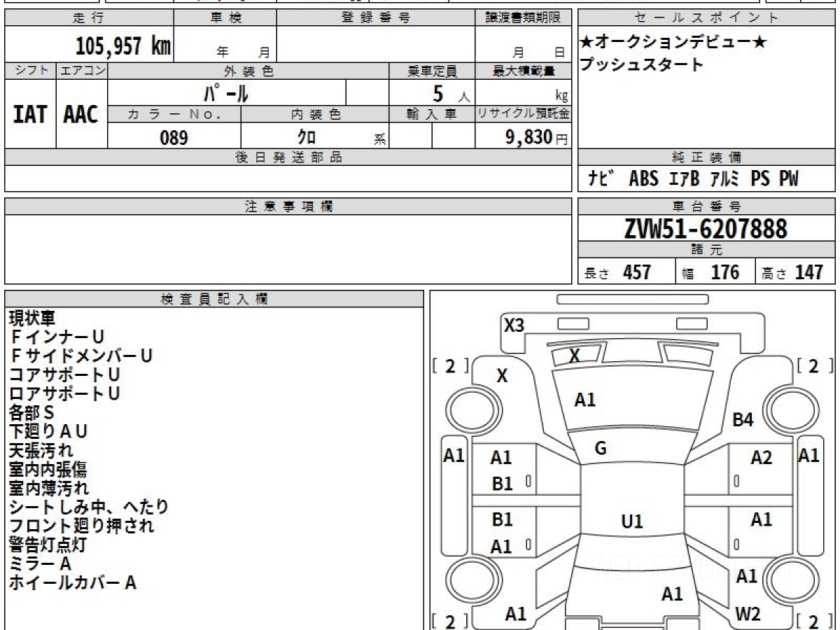Viewport: 840px width, 630px height.
Task: Select the width value 176
Action: [724, 272]
